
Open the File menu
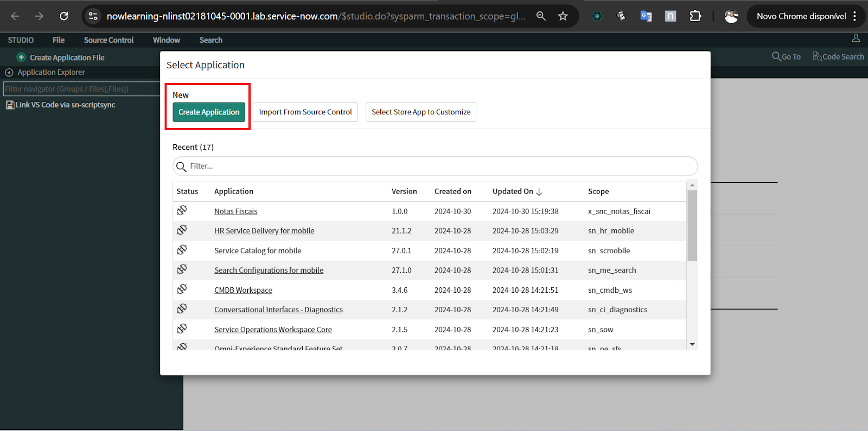click(59, 40)
